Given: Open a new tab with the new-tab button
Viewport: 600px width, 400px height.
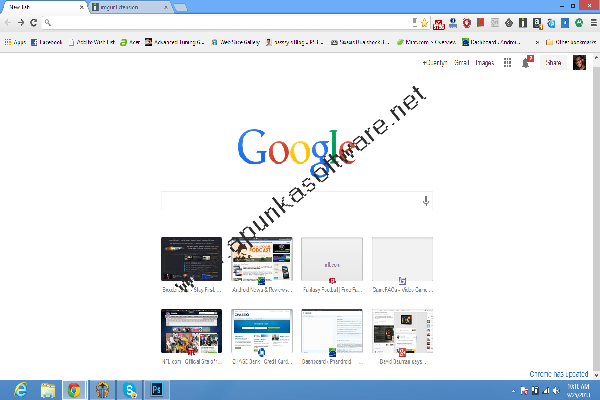Looking at the screenshot, I should (x=181, y=7).
